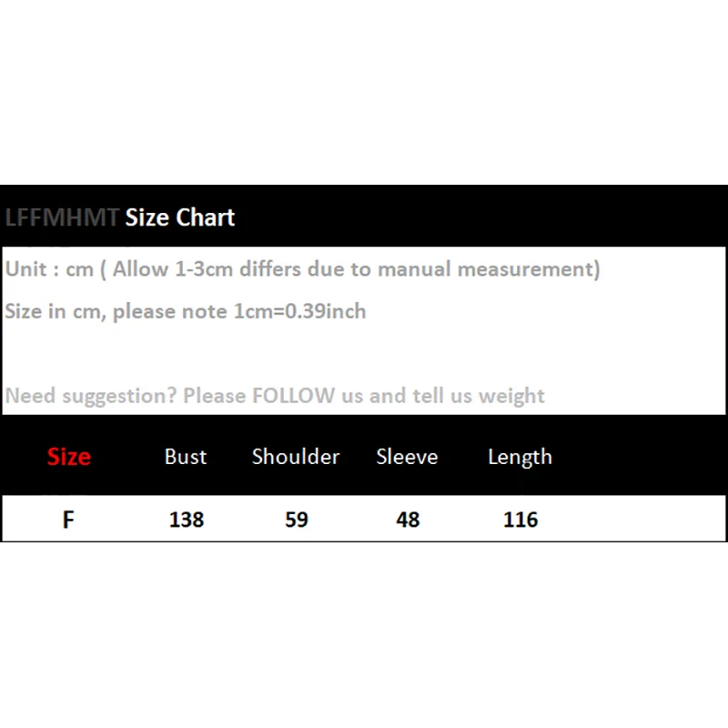Viewport: 728px width, 728px height.
Task: Click the Bust column header
Action: pos(186,457)
